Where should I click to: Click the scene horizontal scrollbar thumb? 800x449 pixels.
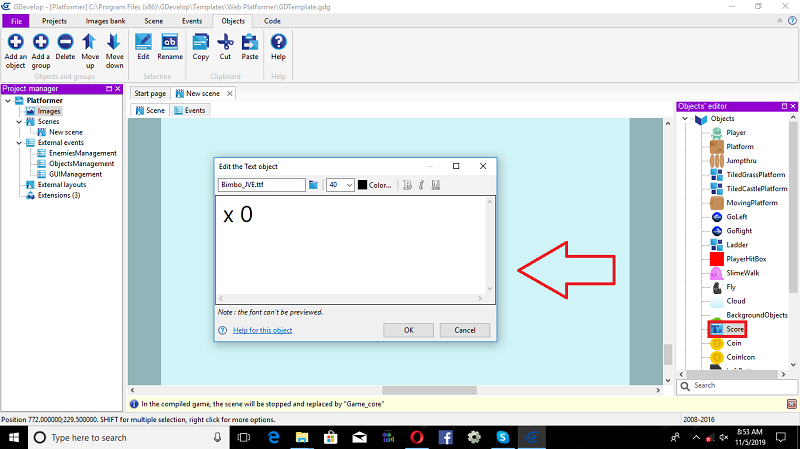point(429,390)
